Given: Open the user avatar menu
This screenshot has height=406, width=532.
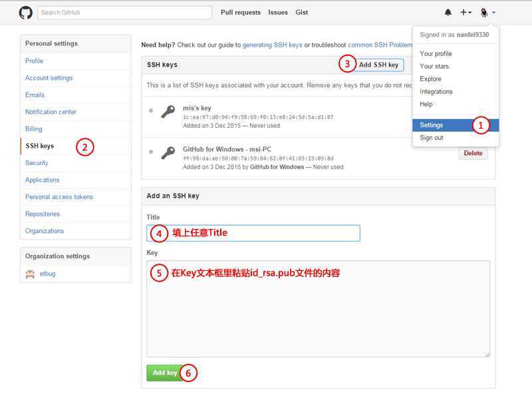Looking at the screenshot, I should [x=488, y=13].
